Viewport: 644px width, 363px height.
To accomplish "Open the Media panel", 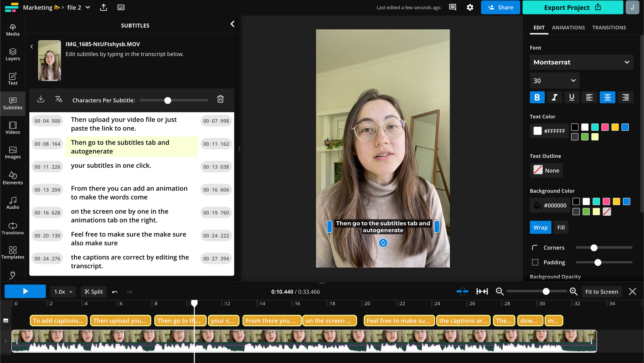I will pos(13,29).
